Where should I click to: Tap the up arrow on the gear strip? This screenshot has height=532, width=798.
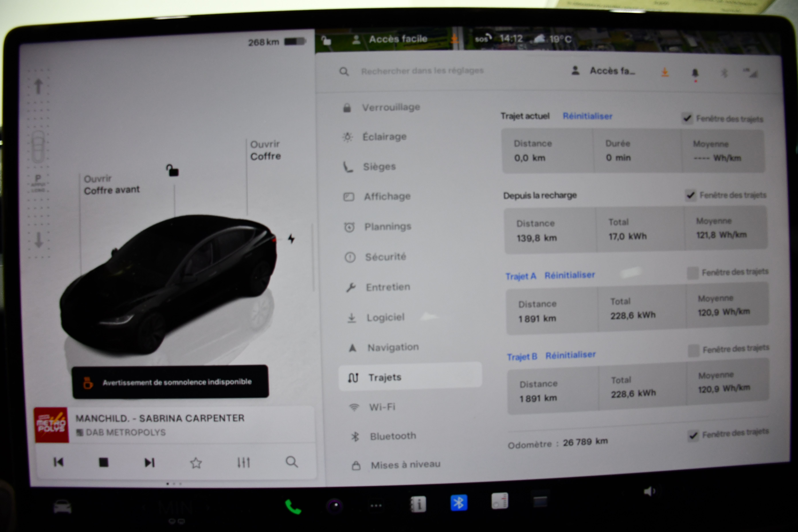click(x=38, y=86)
